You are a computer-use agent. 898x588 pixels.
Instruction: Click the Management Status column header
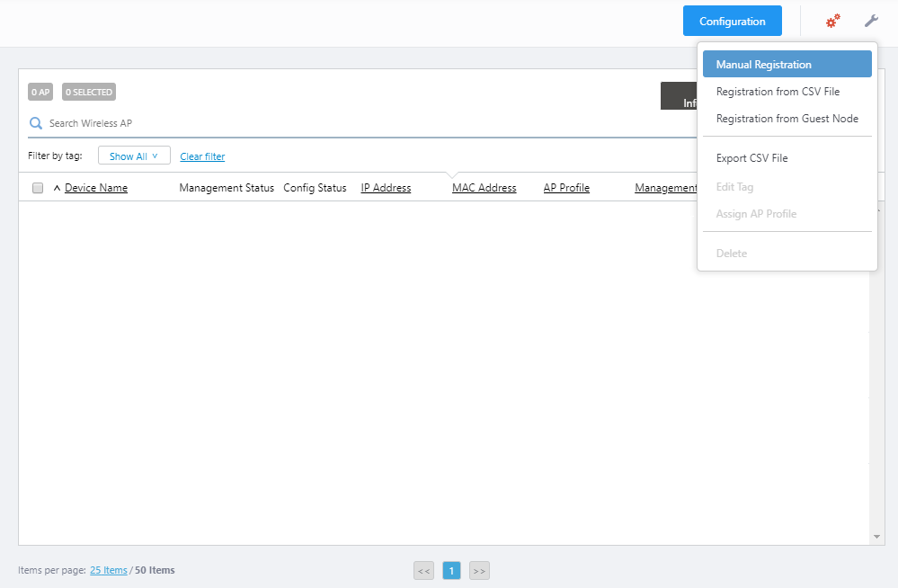[227, 187]
